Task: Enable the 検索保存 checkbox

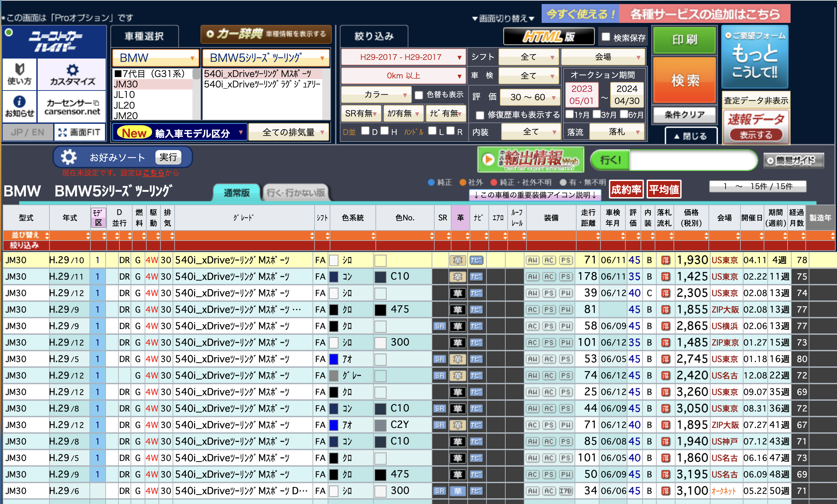Action: tap(606, 37)
